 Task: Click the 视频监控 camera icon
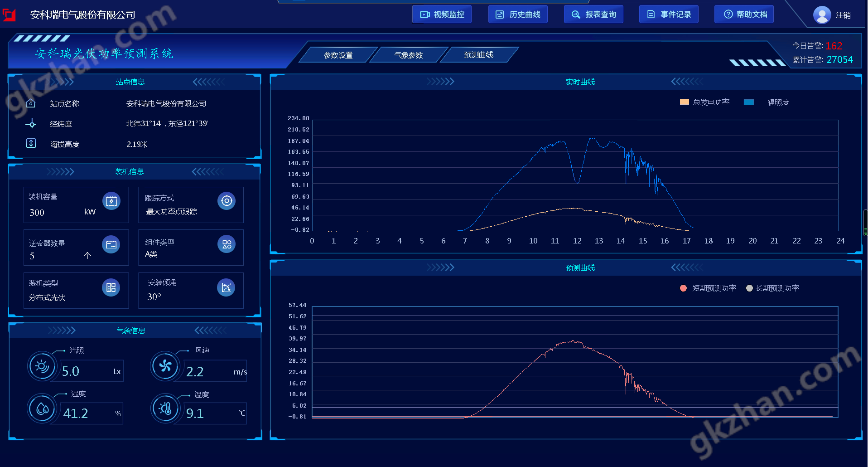point(425,15)
